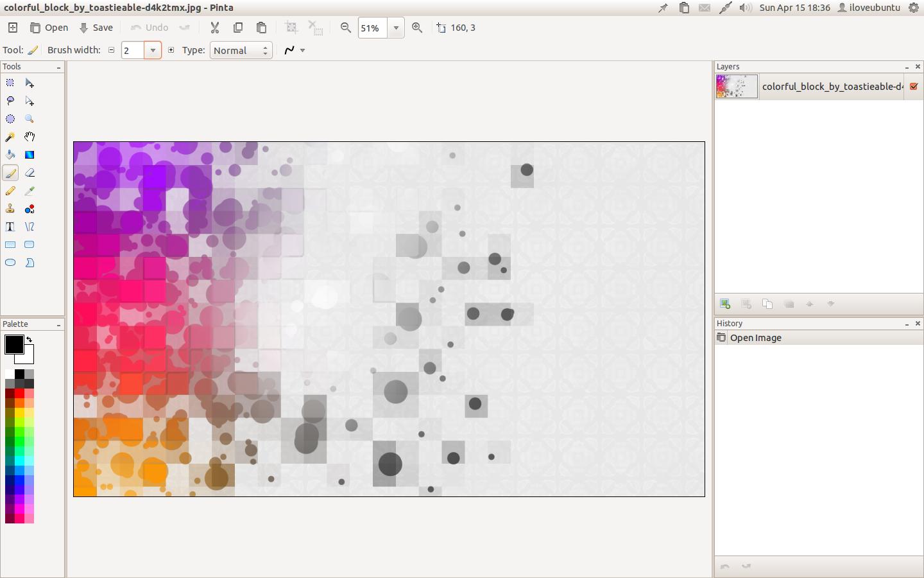Click the Add New Layer icon

(x=725, y=304)
